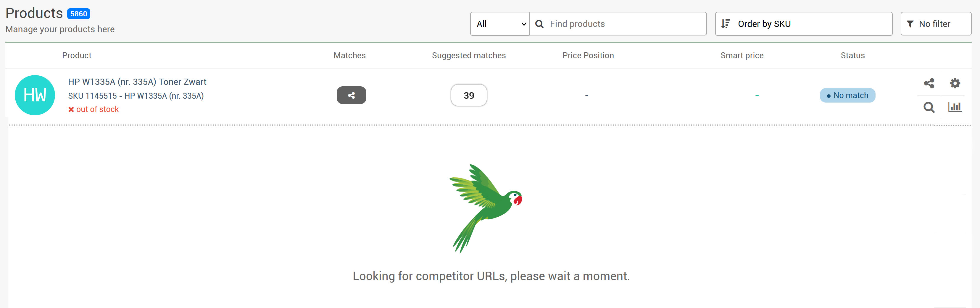Image resolution: width=980 pixels, height=308 pixels.
Task: Click the dark Matches share button
Action: point(351,95)
